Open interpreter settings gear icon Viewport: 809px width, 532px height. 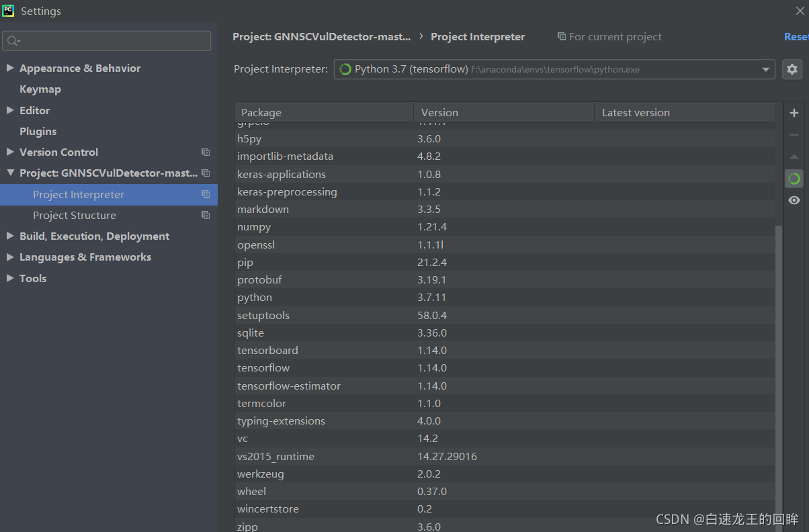coord(792,69)
